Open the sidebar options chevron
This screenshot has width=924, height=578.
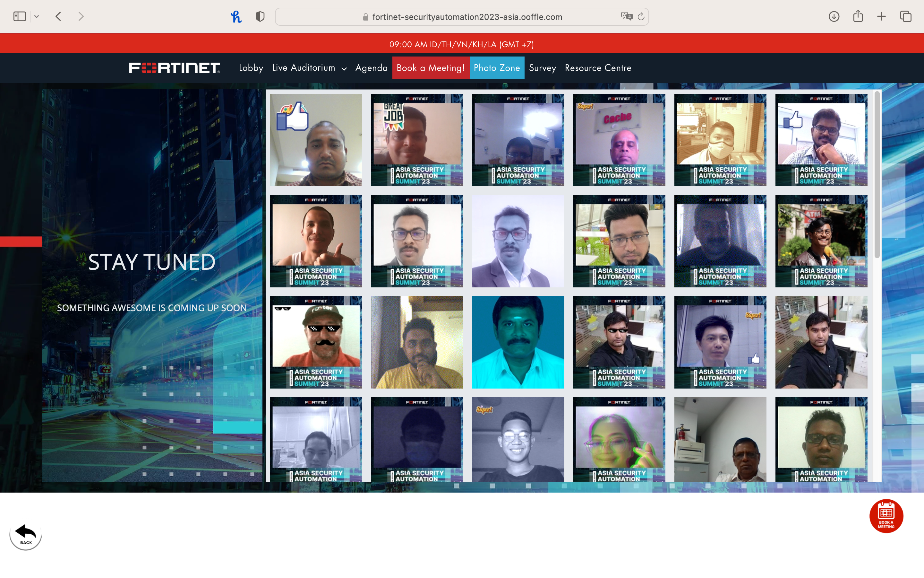[x=37, y=16]
